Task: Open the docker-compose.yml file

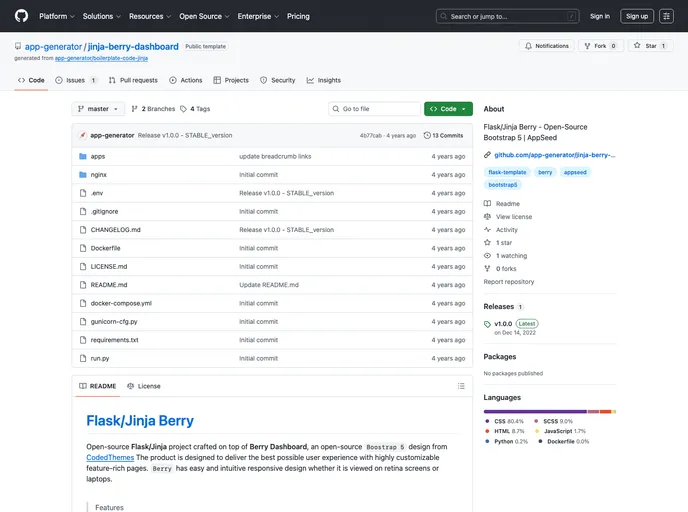Action: point(121,303)
